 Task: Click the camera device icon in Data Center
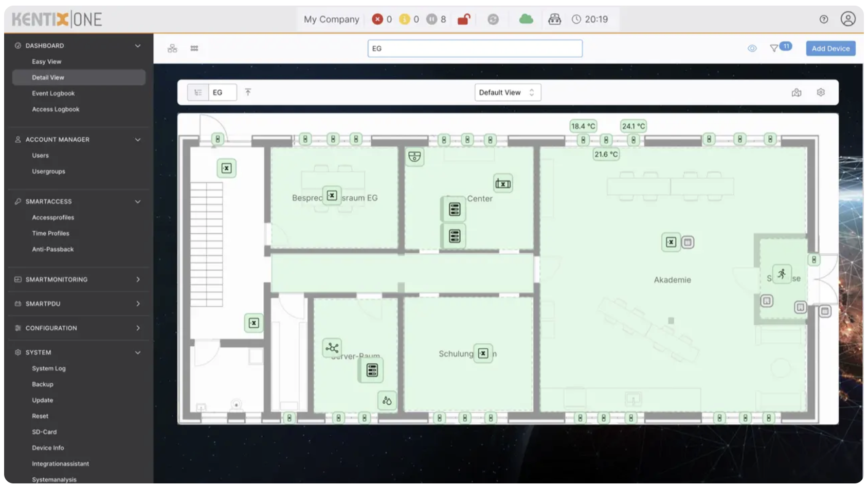(414, 157)
